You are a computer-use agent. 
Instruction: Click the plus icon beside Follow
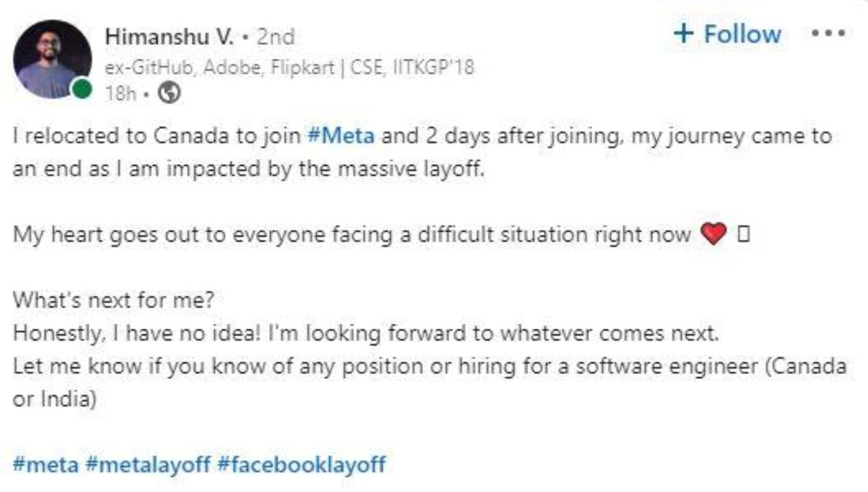(x=684, y=33)
